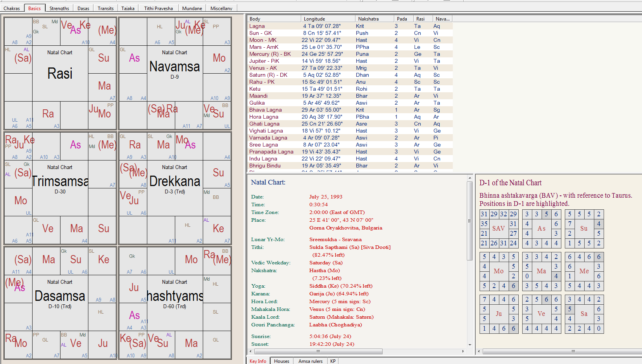Screen dimensions: 642x364
Task: Click the SAV ashtakavarga grid
Action: point(499,229)
